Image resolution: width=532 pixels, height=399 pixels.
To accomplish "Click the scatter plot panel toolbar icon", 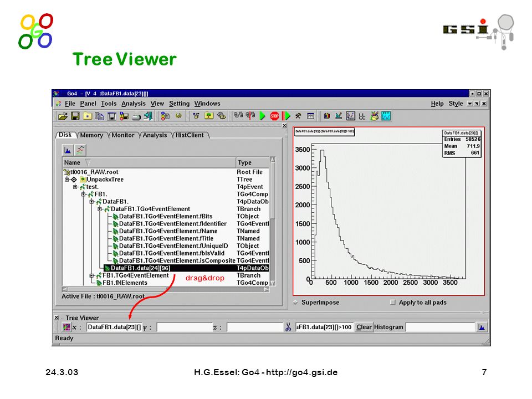I will click(x=350, y=116).
